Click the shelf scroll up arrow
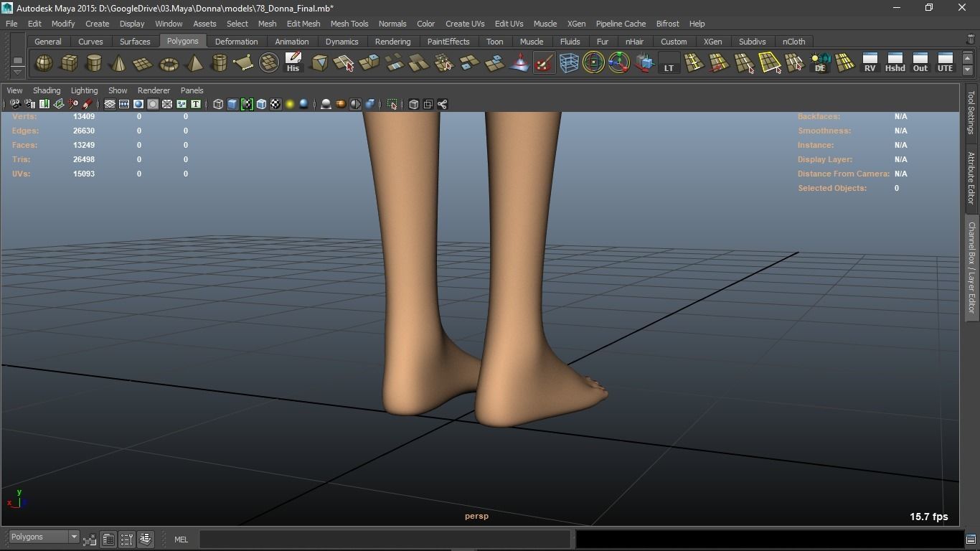 pos(968,58)
